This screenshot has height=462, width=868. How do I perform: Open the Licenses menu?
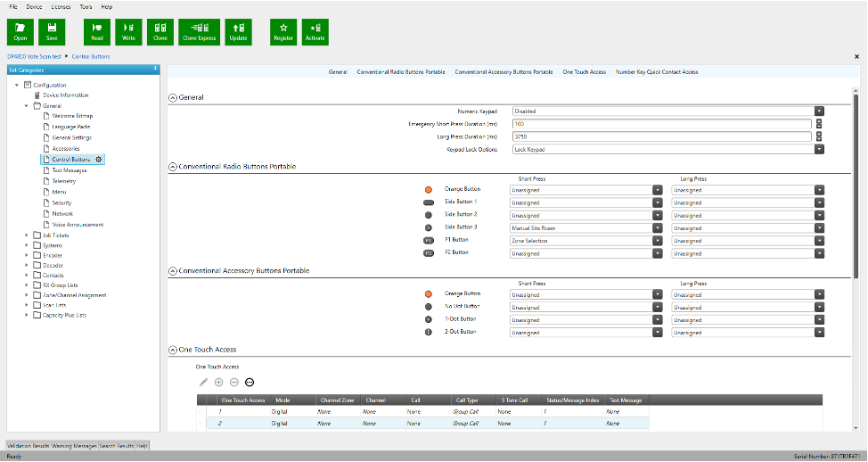61,6
